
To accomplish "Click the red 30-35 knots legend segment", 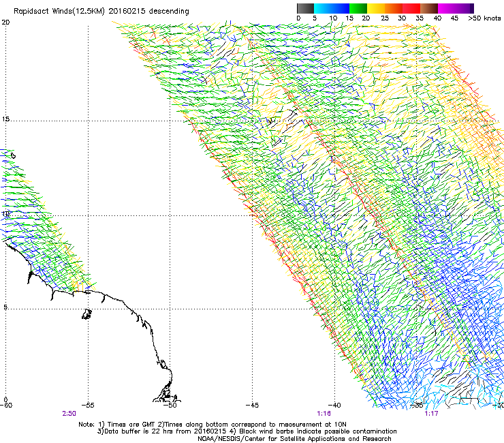I will 411,8.
